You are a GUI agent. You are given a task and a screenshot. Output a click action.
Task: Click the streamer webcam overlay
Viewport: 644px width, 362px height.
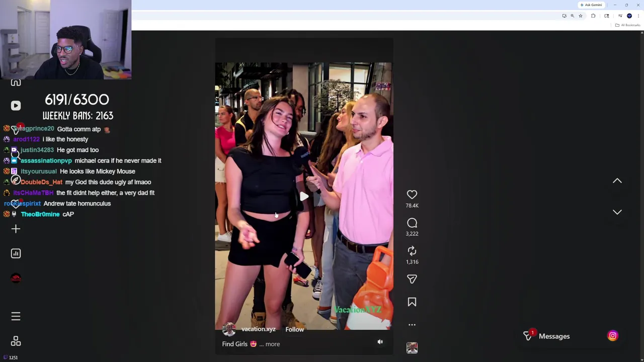(65, 40)
